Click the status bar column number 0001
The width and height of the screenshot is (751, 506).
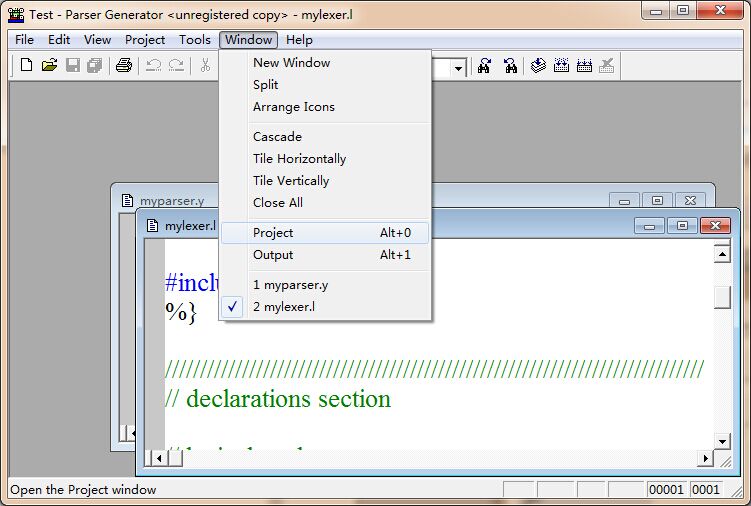705,490
